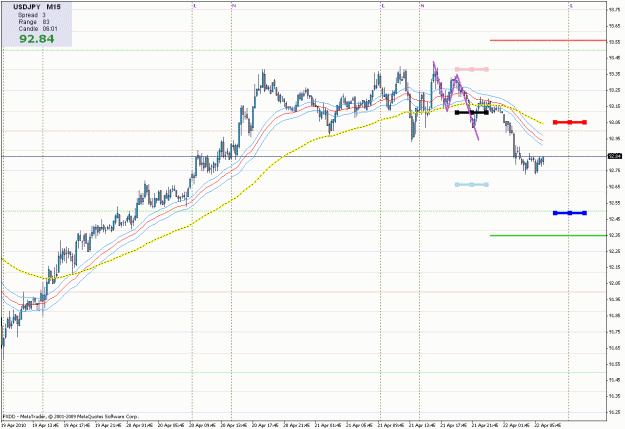Click the 92.45 price axis label
Screen dimensions: 625x429
coord(614,219)
